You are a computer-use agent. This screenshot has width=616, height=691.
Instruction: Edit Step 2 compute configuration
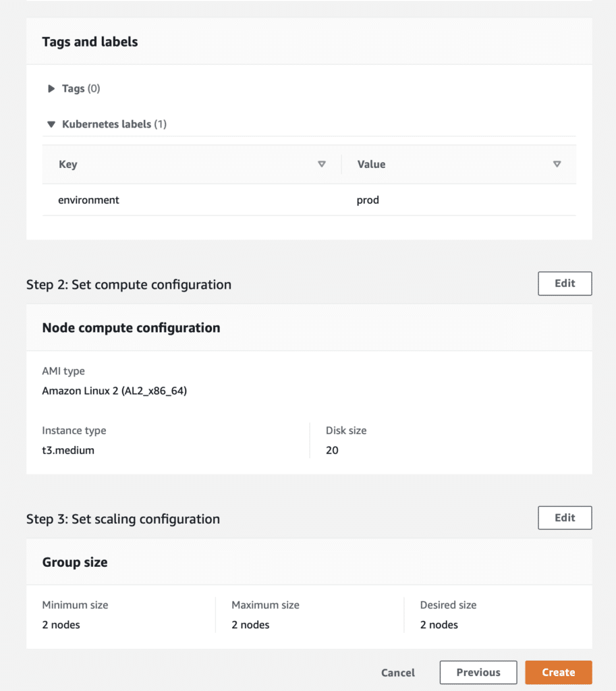point(565,283)
